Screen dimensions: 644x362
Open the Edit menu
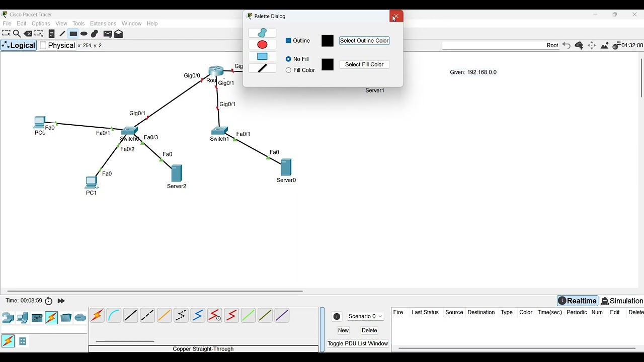[22, 24]
